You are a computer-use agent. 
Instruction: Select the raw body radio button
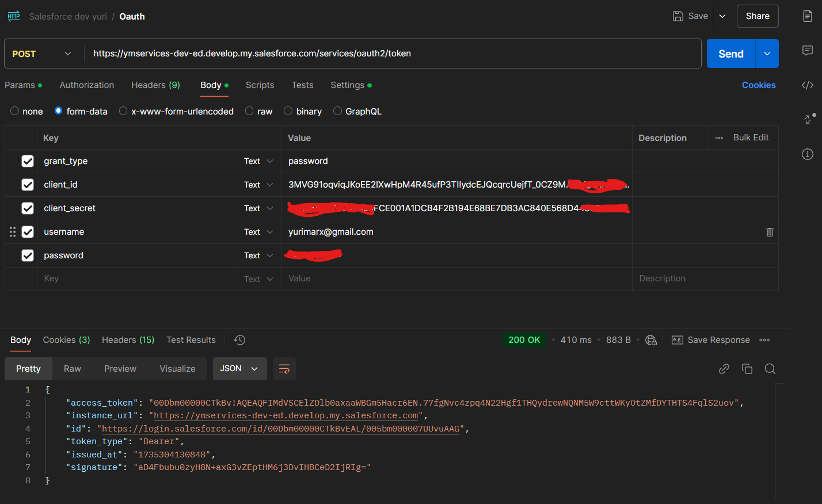249,111
